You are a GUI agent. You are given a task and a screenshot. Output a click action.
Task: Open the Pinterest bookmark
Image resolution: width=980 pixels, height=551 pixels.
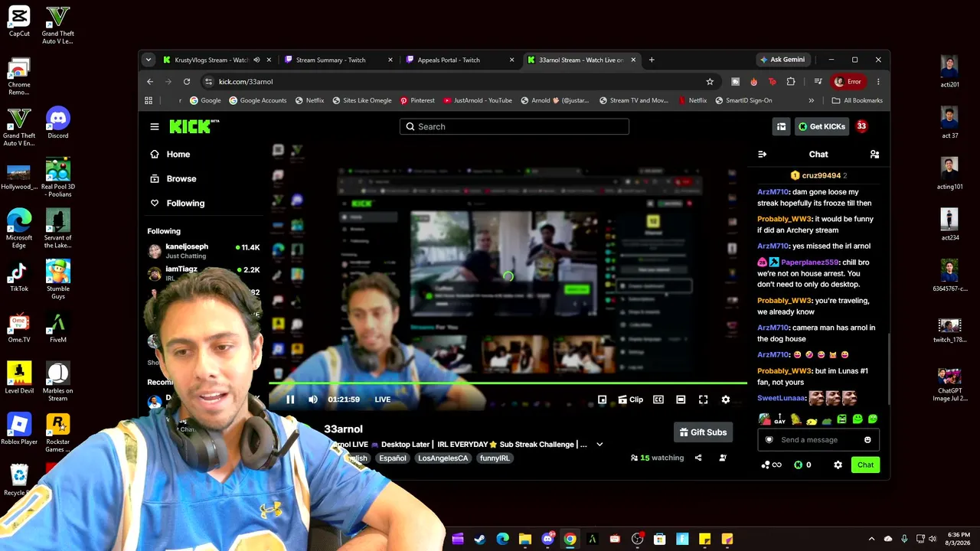click(x=417, y=100)
